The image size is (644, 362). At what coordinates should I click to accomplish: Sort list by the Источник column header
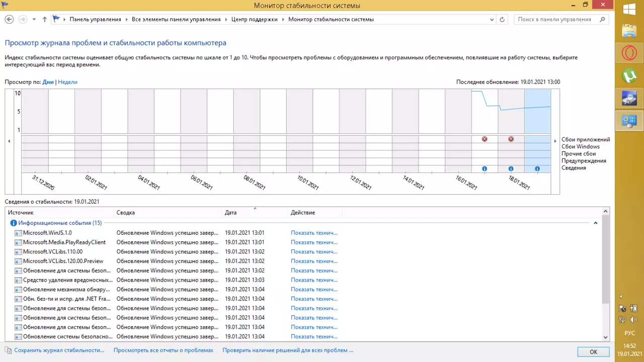59,213
